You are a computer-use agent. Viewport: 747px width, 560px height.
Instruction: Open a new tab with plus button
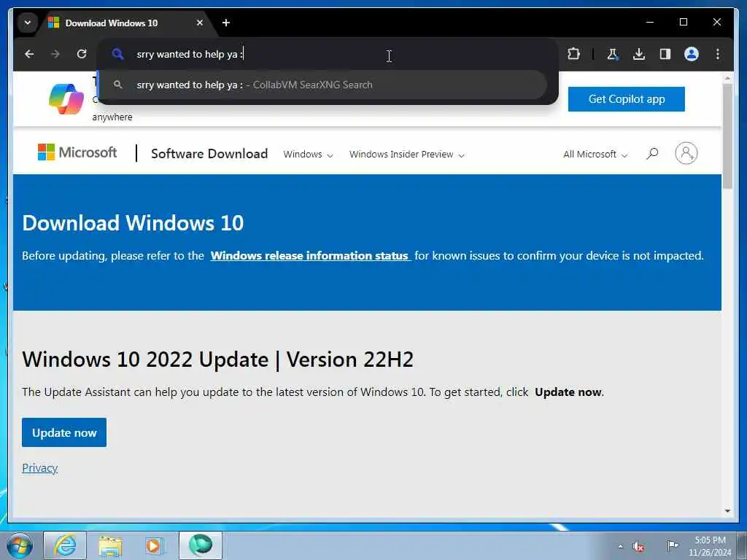pos(226,23)
